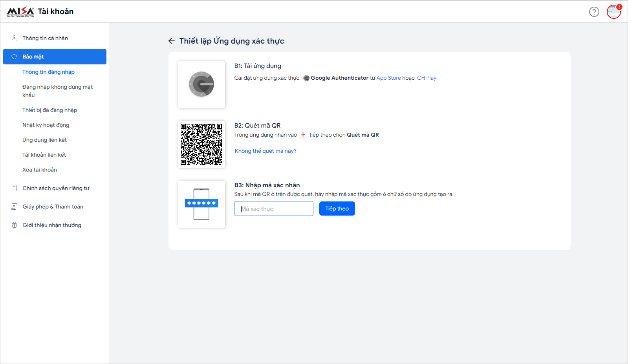Open the user avatar with notification badge

click(613, 12)
